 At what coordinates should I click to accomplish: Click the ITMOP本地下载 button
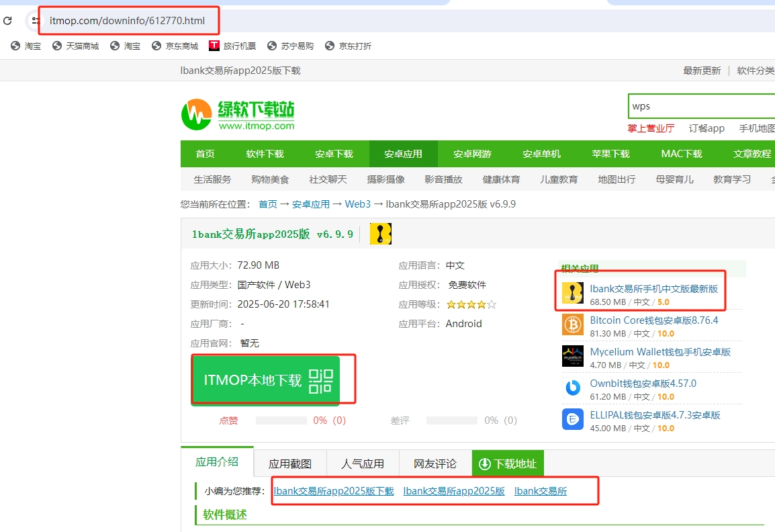coord(265,380)
